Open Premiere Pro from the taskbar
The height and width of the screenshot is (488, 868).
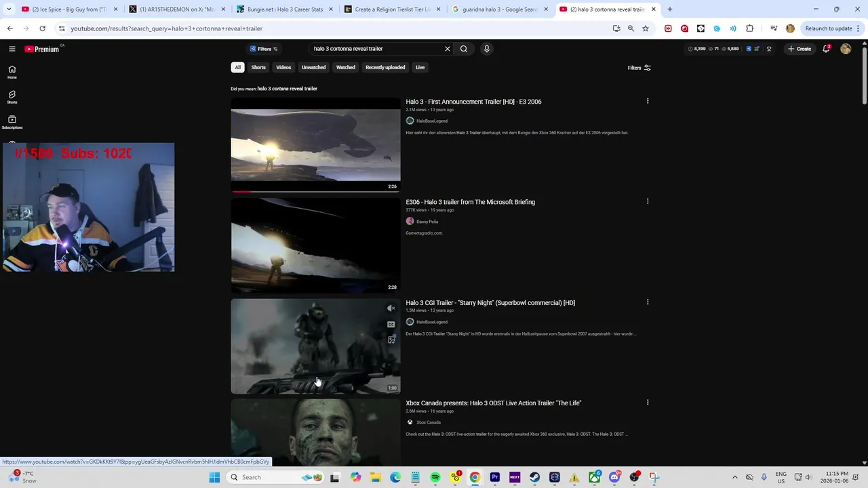[x=495, y=477]
